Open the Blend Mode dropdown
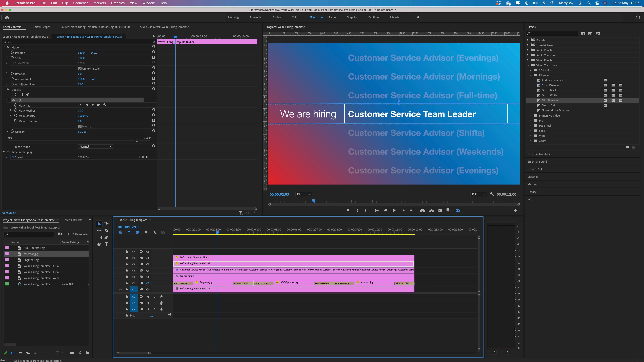Image resolution: width=644 pixels, height=362 pixels. click(x=95, y=147)
